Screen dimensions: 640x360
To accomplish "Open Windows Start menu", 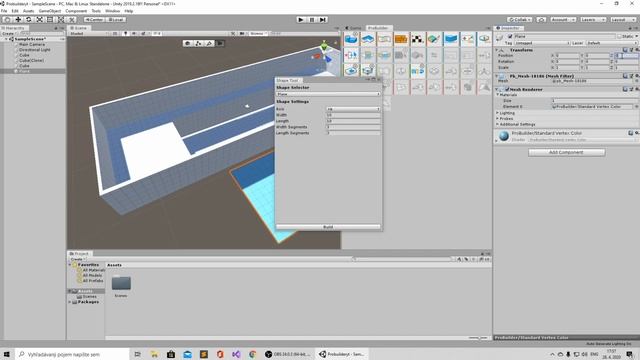I will [7, 354].
